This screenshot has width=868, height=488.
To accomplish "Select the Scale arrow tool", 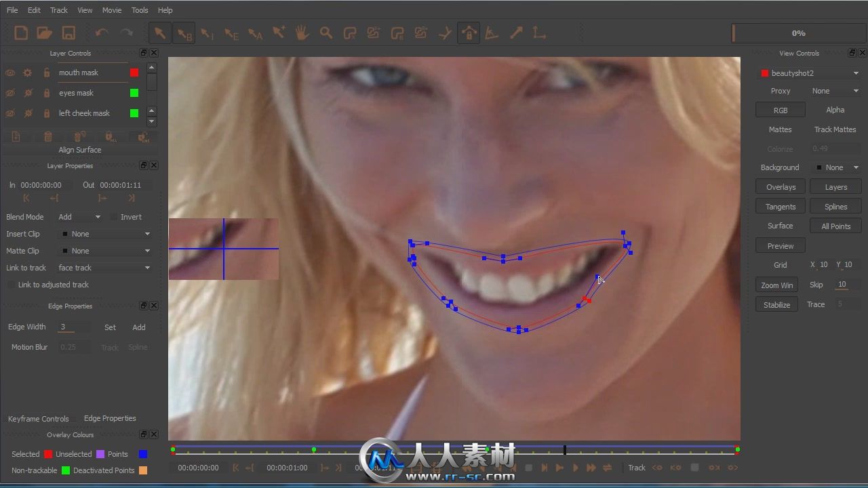I will [516, 33].
